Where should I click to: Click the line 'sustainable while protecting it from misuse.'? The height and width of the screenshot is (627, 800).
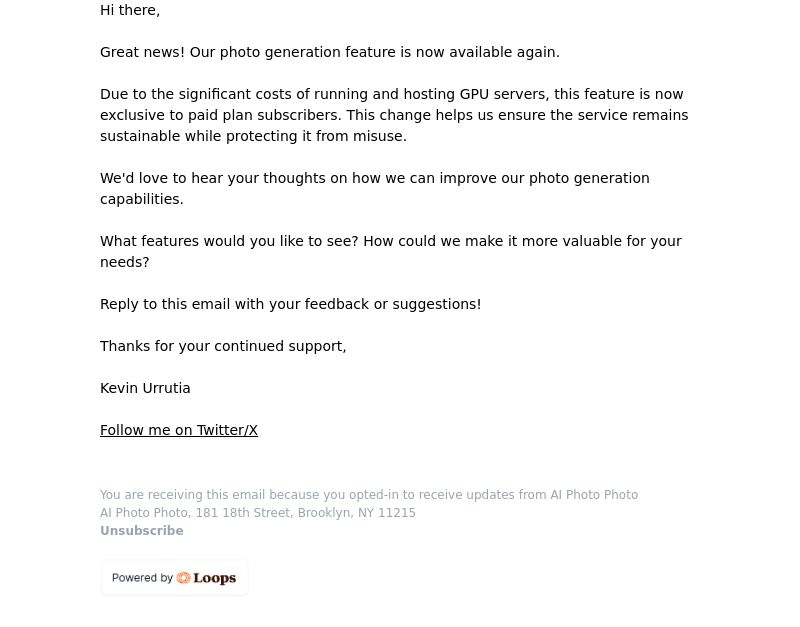tap(253, 136)
